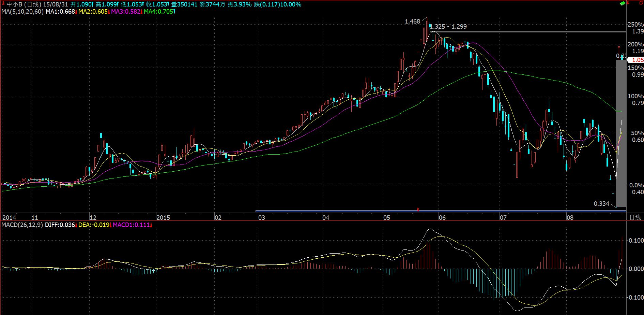This screenshot has width=644, height=315.
Task: Click the green MA4:0.705 value
Action: [x=158, y=12]
